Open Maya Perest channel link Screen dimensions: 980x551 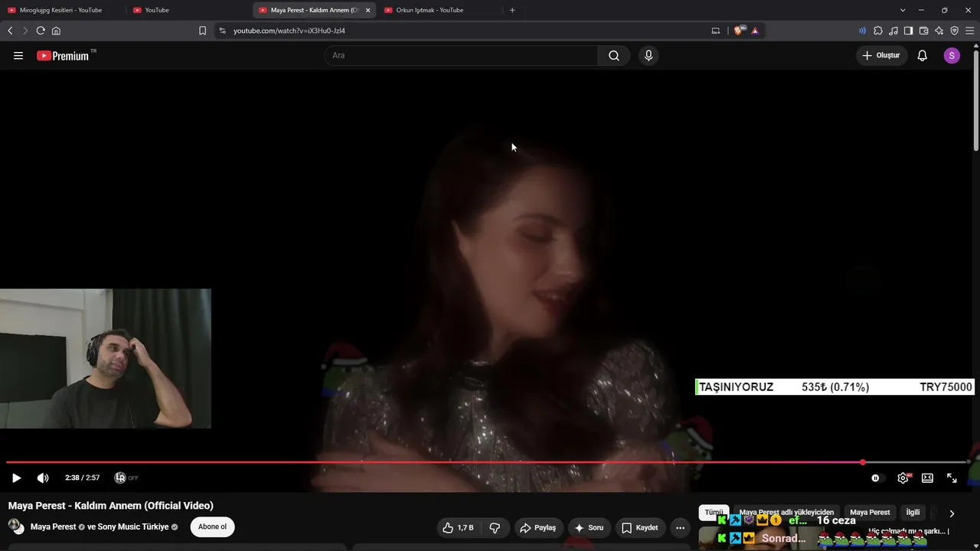point(53,527)
